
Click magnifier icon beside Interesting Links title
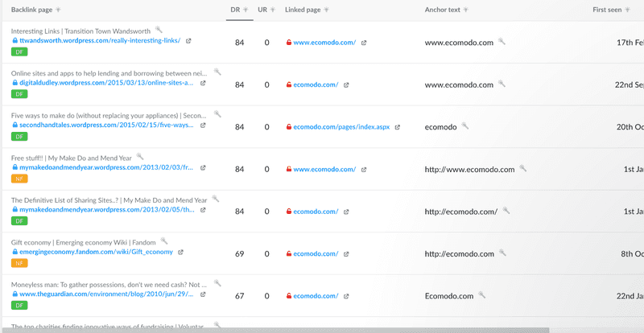pyautogui.click(x=159, y=30)
